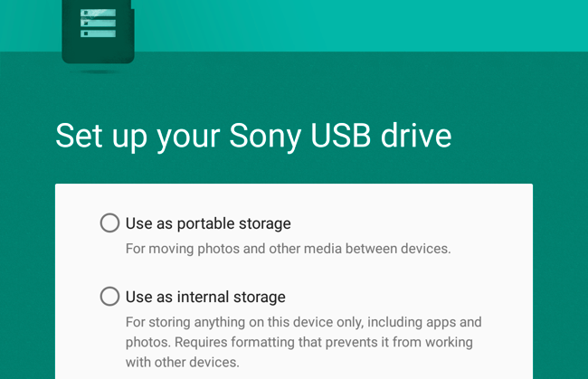Click the 'Use as portable storage' label
The height and width of the screenshot is (379, 588).
pos(208,223)
